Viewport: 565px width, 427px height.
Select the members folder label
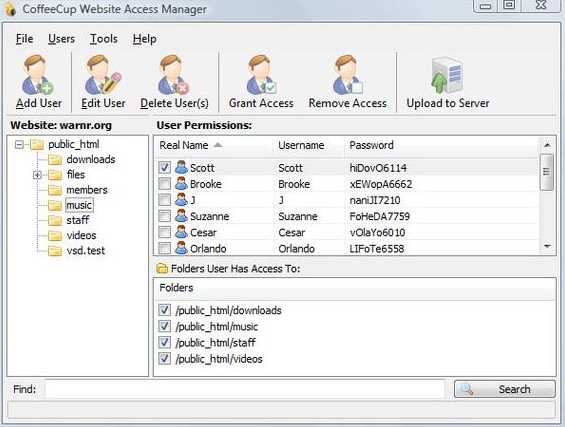(87, 190)
